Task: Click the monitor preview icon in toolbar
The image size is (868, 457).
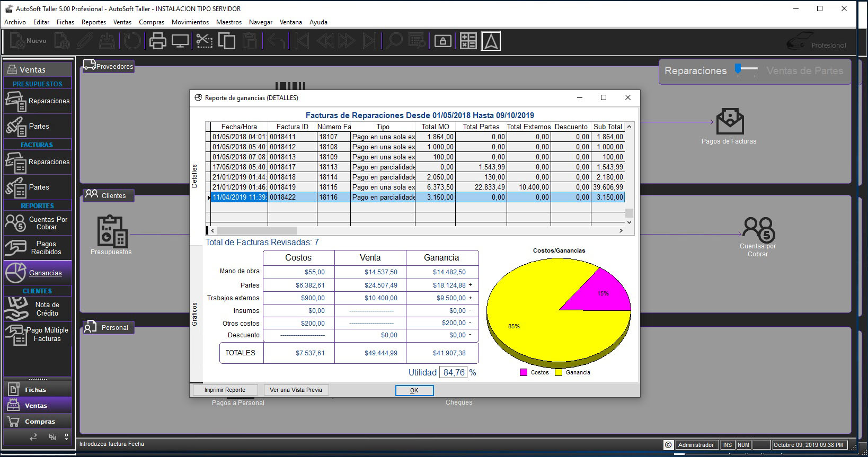Action: pos(180,41)
